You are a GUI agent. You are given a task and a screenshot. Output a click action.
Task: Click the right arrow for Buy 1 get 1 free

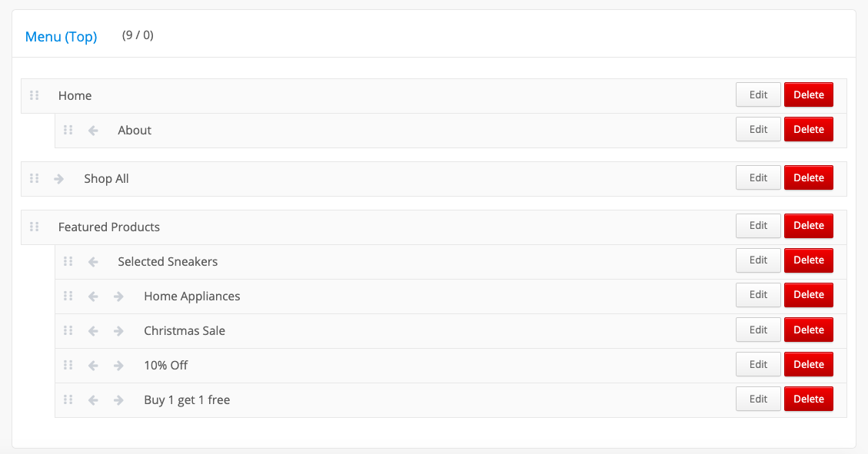[118, 400]
